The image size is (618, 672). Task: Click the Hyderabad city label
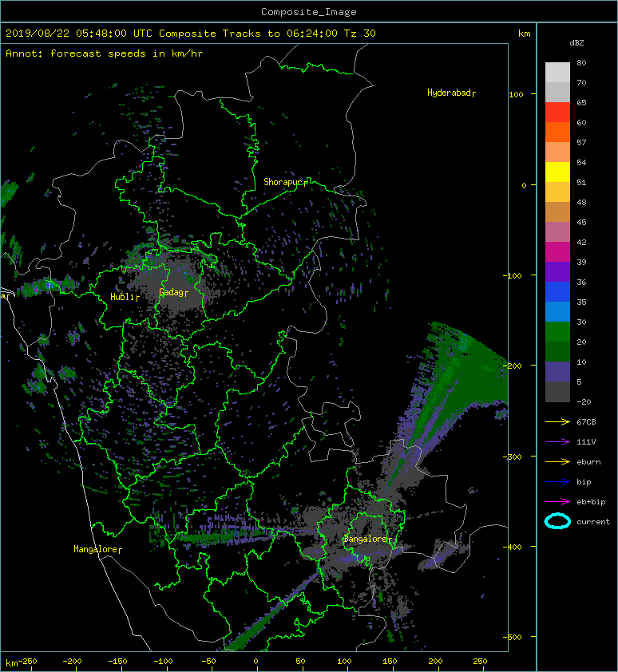click(451, 93)
